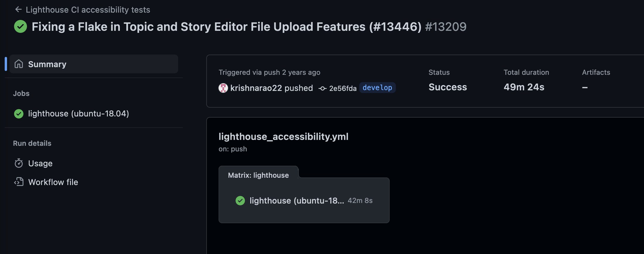Image resolution: width=644 pixels, height=254 pixels.
Task: Select the checkmark next to lighthouse (ubuntu-18.04) job
Action: (18, 114)
